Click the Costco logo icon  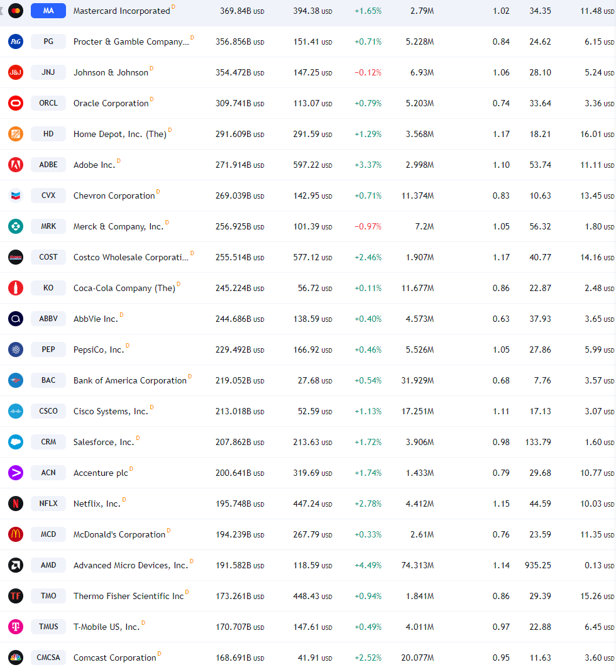pos(16,257)
